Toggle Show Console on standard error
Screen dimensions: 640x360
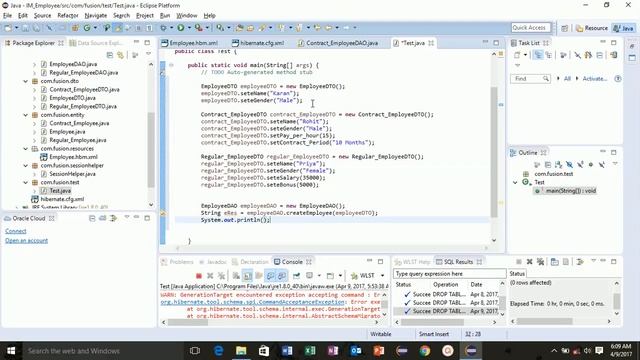pos(282,276)
